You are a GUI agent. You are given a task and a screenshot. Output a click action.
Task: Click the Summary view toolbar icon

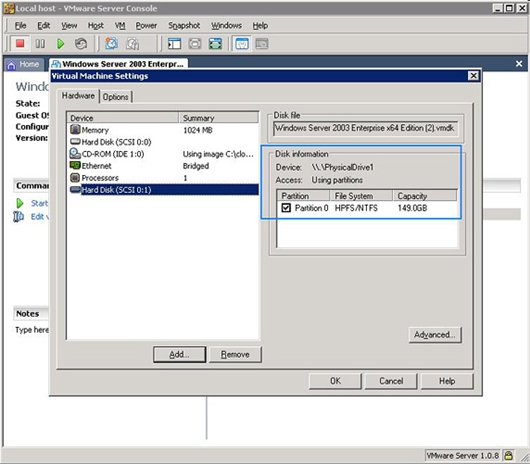pyautogui.click(x=242, y=44)
